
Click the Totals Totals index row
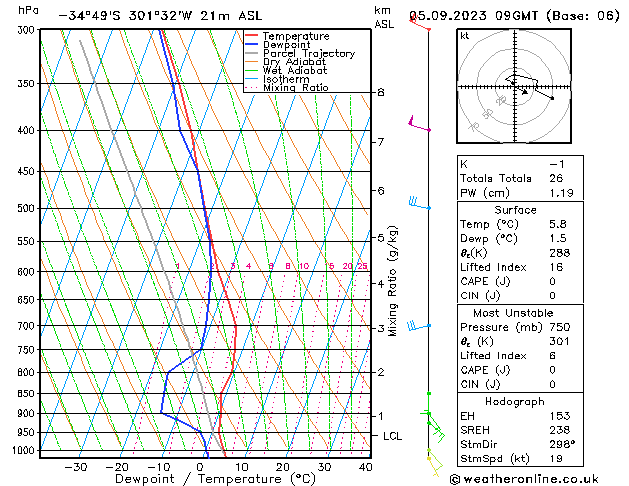pyautogui.click(x=520, y=178)
